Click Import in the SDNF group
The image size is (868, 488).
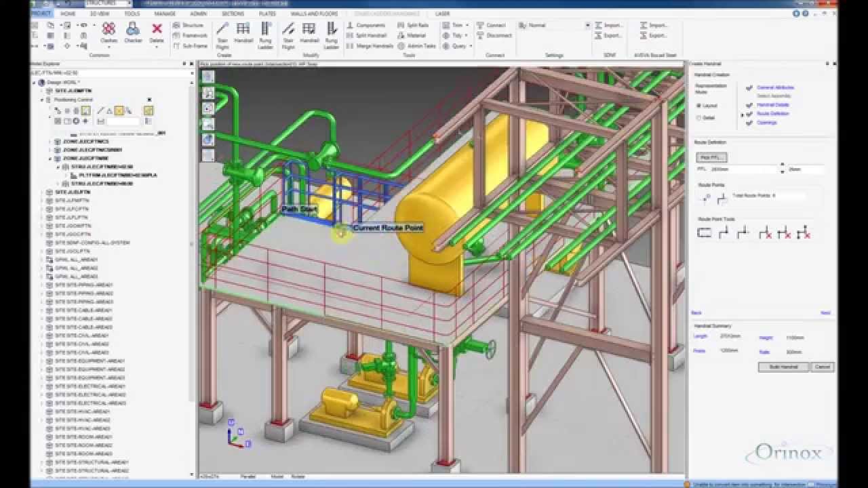tap(609, 26)
